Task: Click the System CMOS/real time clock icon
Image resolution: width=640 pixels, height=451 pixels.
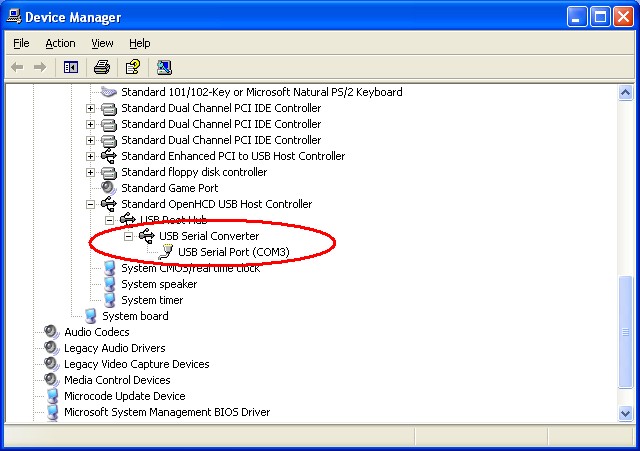Action: pos(109,268)
